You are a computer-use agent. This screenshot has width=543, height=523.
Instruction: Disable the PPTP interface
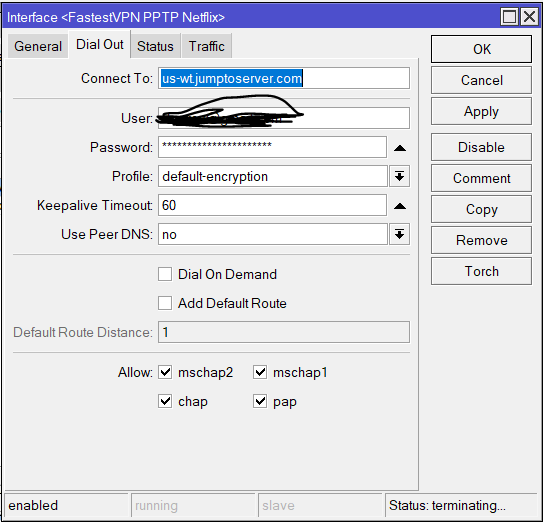[x=481, y=147]
